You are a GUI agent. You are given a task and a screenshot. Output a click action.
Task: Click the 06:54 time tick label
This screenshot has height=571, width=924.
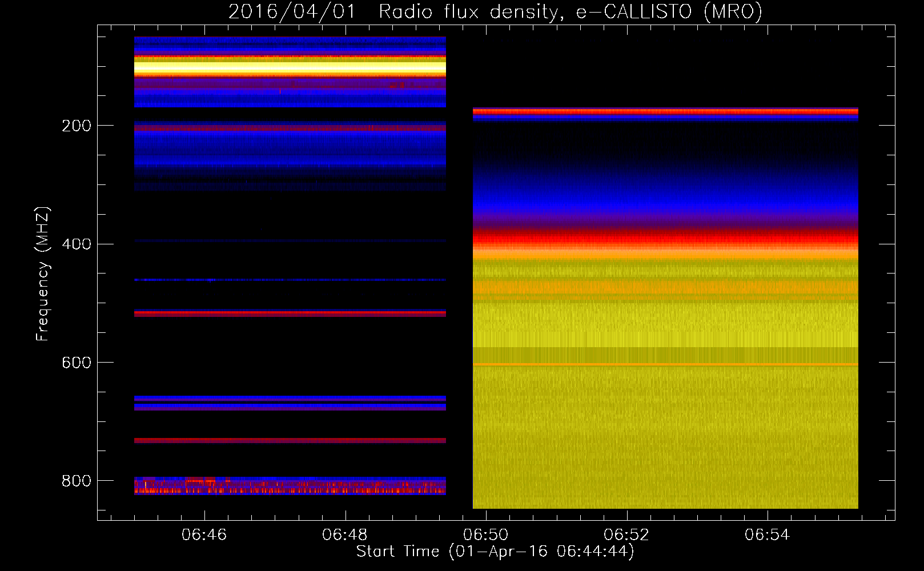(x=767, y=534)
